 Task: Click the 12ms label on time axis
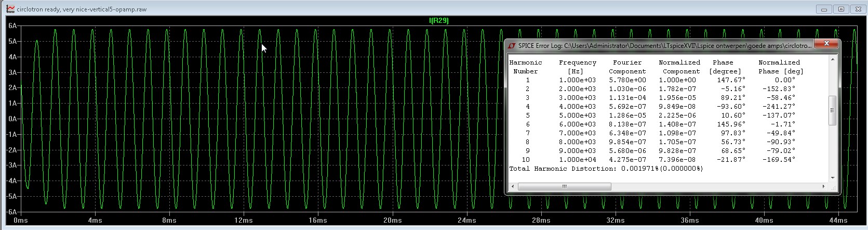pos(244,220)
